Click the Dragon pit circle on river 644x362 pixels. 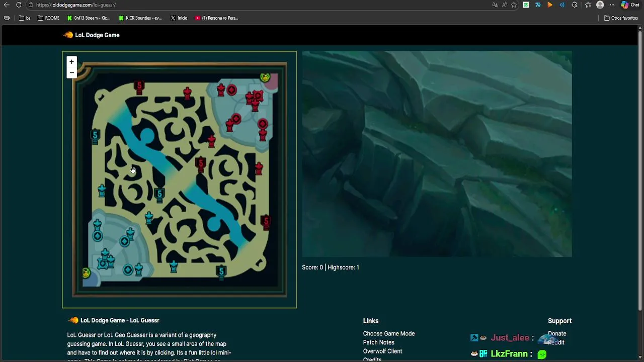pos(215,223)
